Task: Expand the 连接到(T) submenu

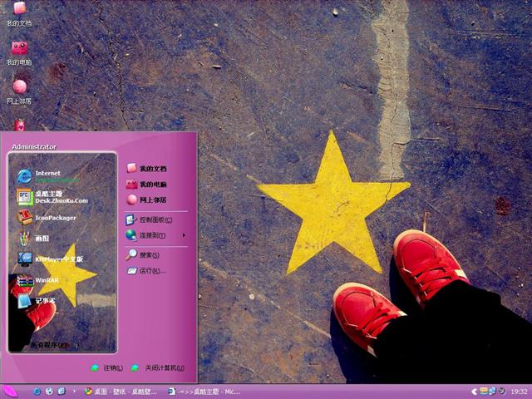Action: click(155, 235)
